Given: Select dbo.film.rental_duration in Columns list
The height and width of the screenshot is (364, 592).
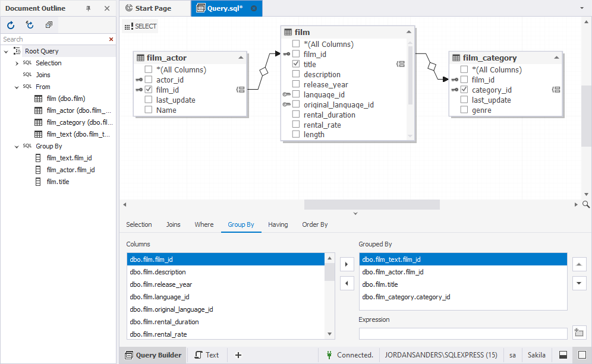Looking at the screenshot, I should 226,322.
